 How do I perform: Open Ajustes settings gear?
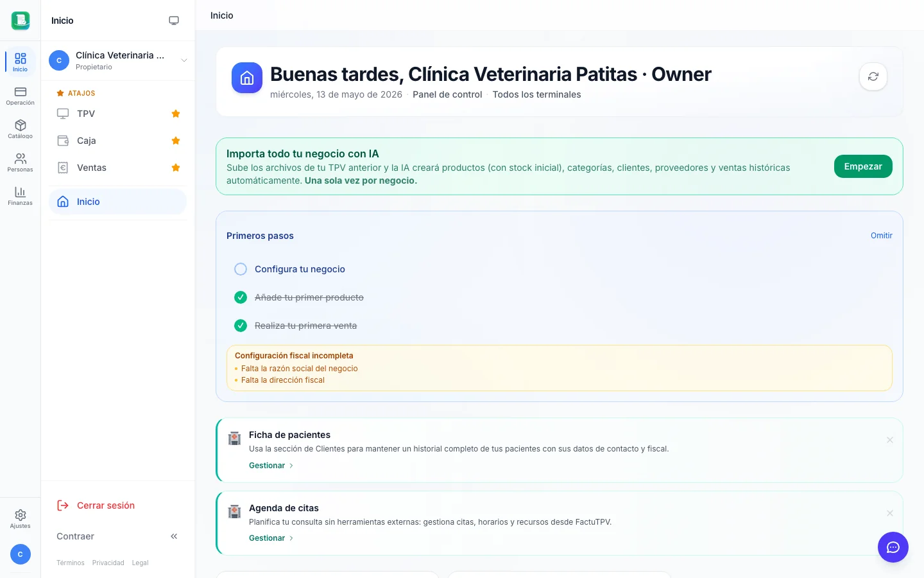click(21, 519)
